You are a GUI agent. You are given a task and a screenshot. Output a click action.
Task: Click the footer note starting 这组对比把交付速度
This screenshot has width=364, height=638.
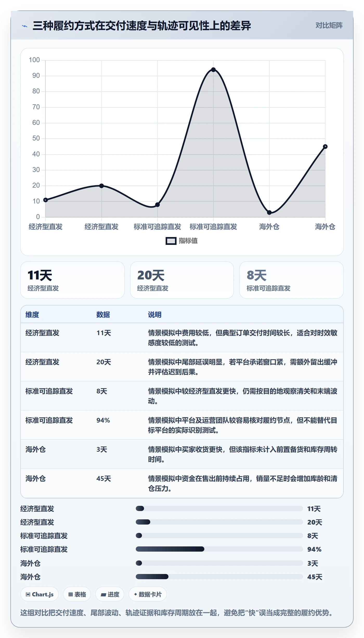[x=177, y=613]
